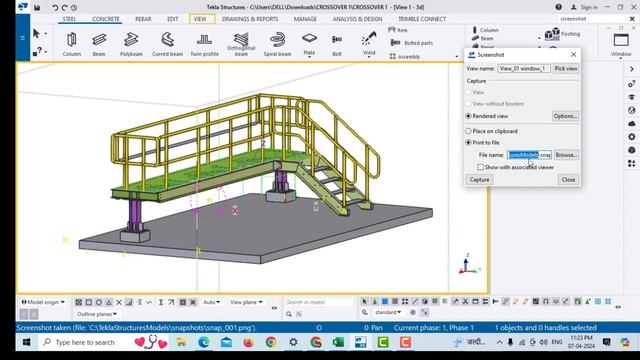640x360 pixels.
Task: Expand the ribbon's overflow arrow near Assembly
Action: [456, 56]
